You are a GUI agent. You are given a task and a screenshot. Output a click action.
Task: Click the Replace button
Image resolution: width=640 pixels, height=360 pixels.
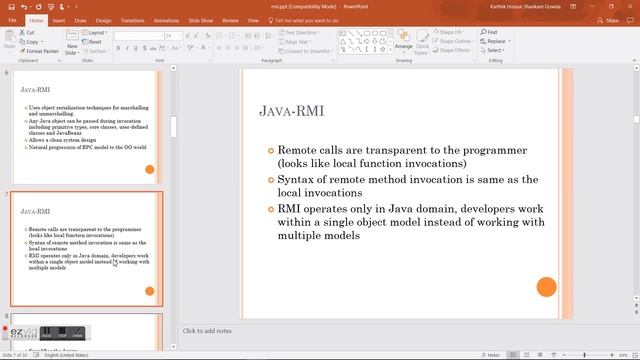[x=493, y=41]
